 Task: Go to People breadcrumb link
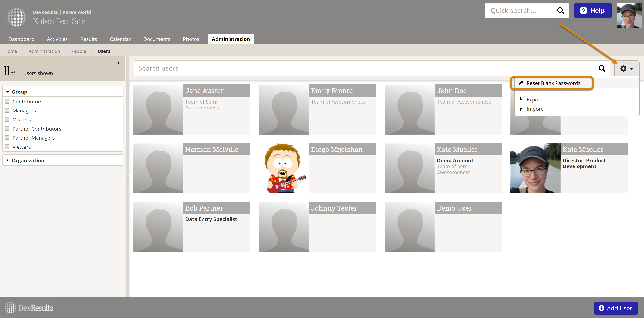click(x=78, y=51)
